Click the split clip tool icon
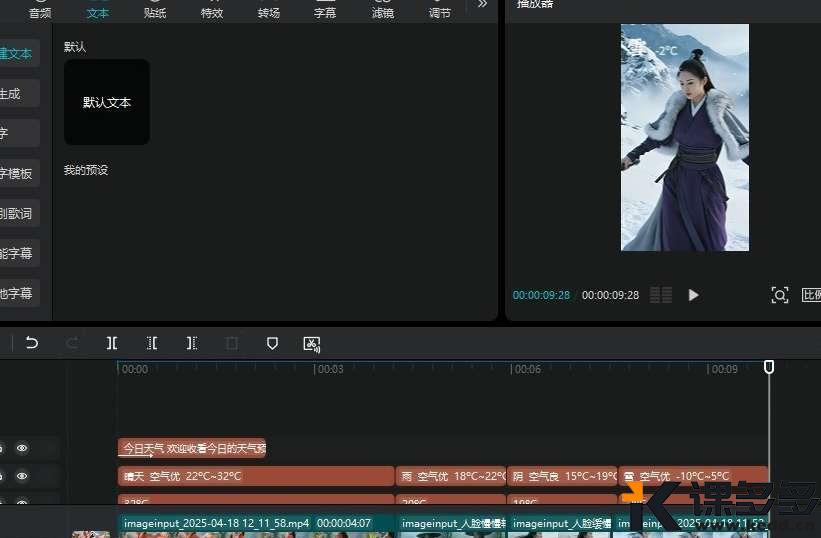Viewport: 821px width, 538px height. click(112, 343)
